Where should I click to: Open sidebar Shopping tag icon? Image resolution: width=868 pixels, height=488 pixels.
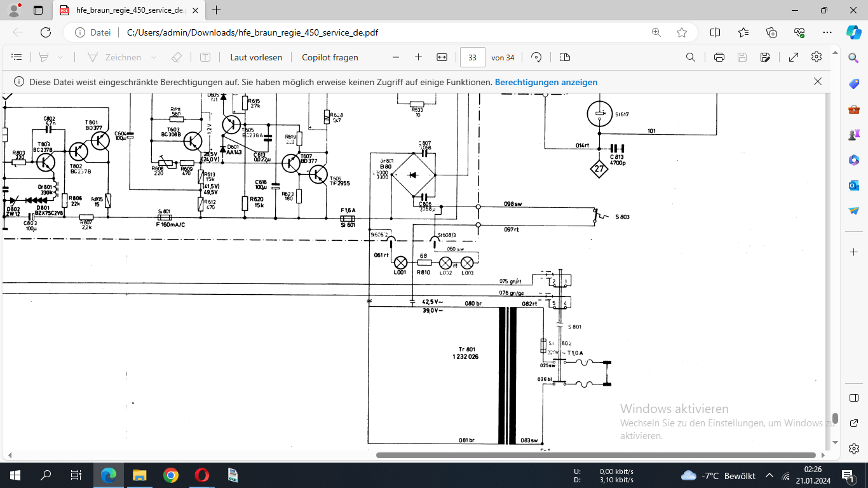[853, 84]
